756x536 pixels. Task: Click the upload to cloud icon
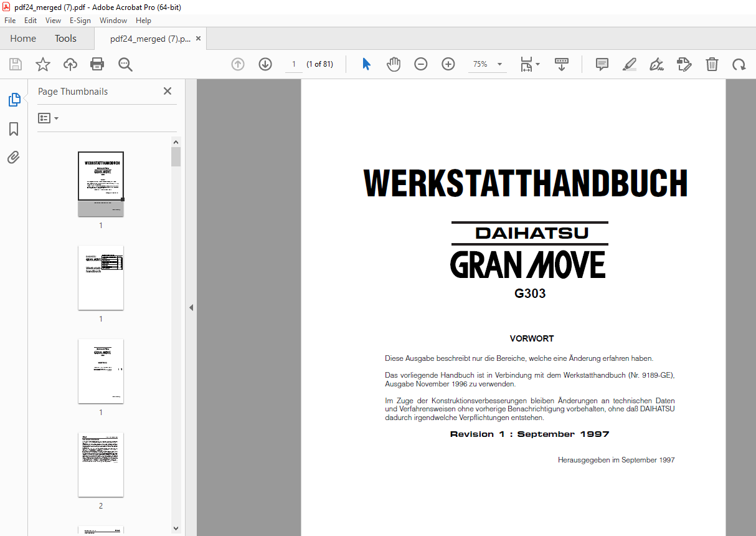click(x=70, y=64)
